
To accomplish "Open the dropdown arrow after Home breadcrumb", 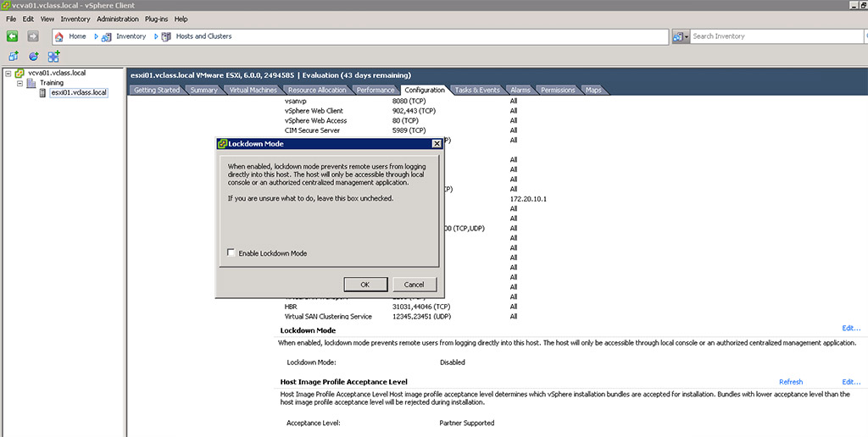I will pyautogui.click(x=96, y=36).
